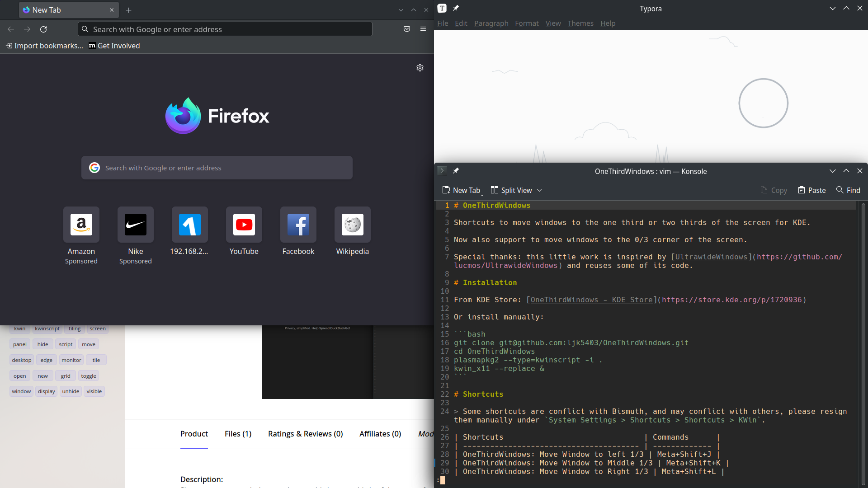868x488 pixels.
Task: Open the Pocket save icon in Firefox
Action: (x=407, y=29)
